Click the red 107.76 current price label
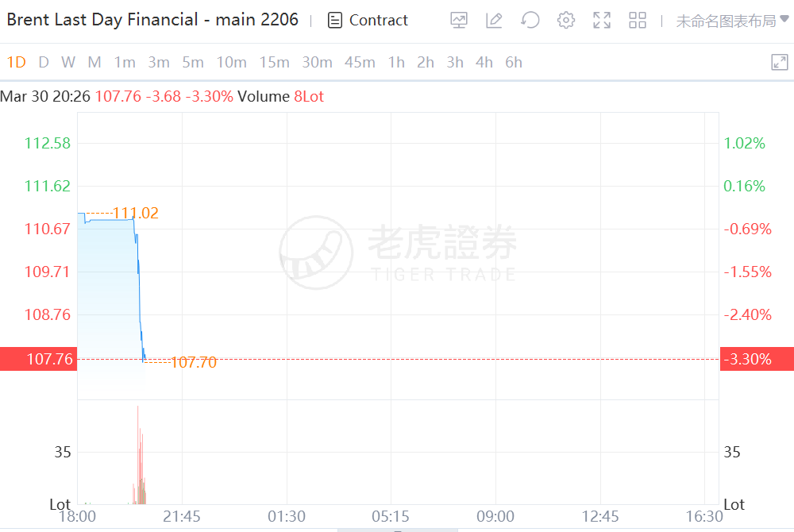 (x=38, y=359)
